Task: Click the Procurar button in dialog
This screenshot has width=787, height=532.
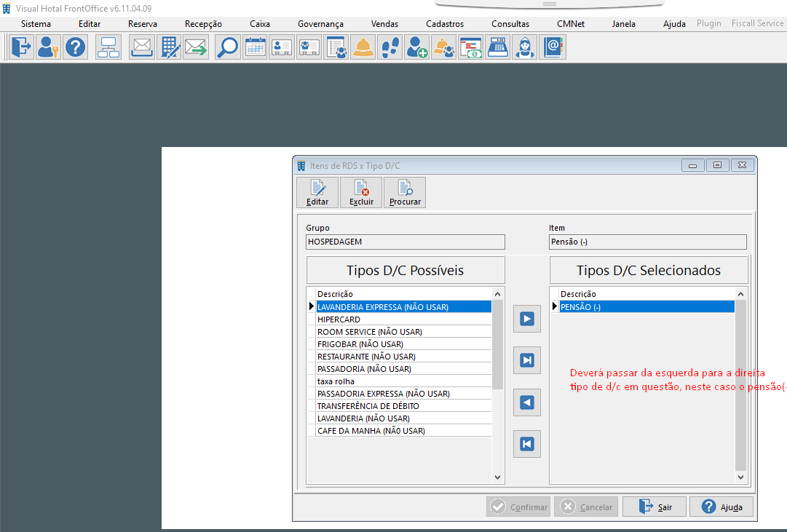Action: coord(405,193)
